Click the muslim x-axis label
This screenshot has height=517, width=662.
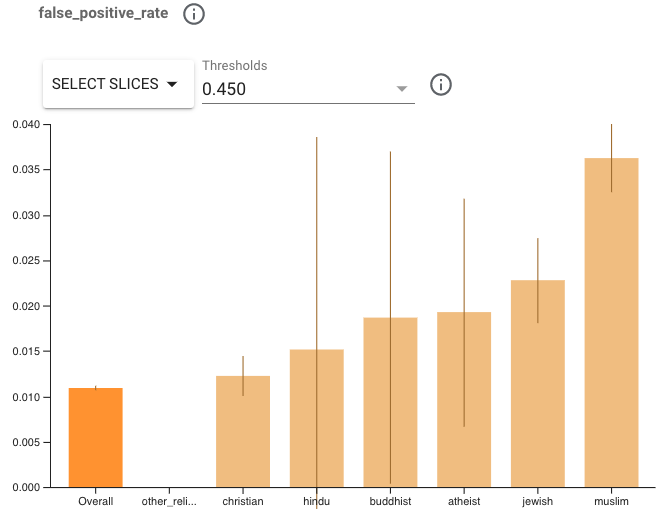pyautogui.click(x=611, y=501)
